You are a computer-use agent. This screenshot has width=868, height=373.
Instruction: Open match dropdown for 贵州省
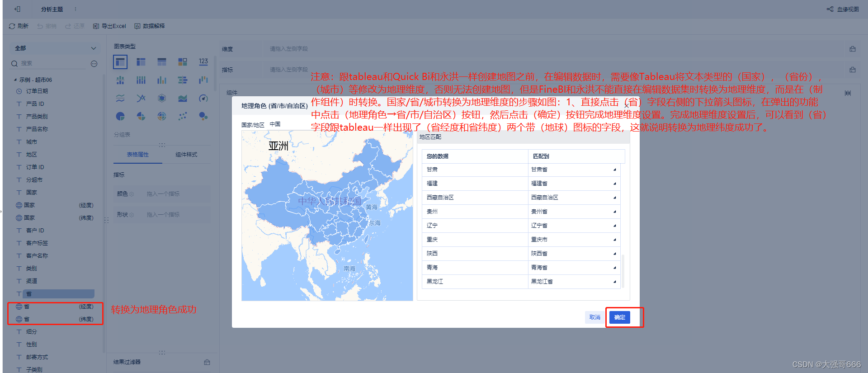pos(614,212)
